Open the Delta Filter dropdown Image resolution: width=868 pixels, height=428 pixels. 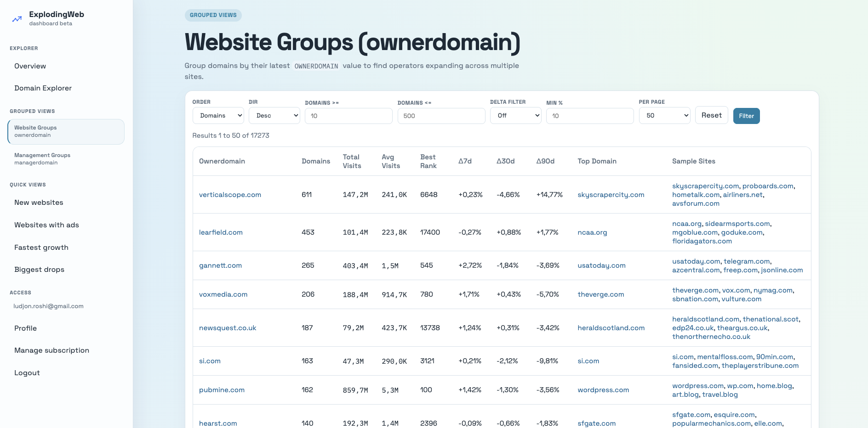point(516,116)
